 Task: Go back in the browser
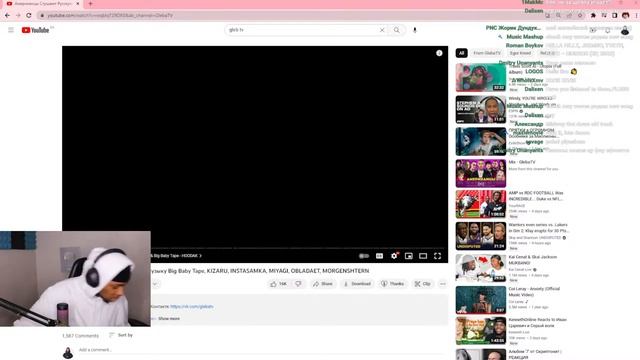tap(7, 16)
